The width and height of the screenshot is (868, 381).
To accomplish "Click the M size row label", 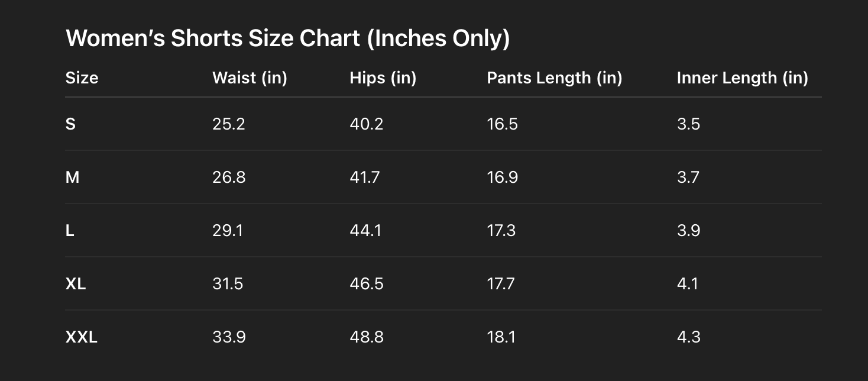I will (72, 177).
